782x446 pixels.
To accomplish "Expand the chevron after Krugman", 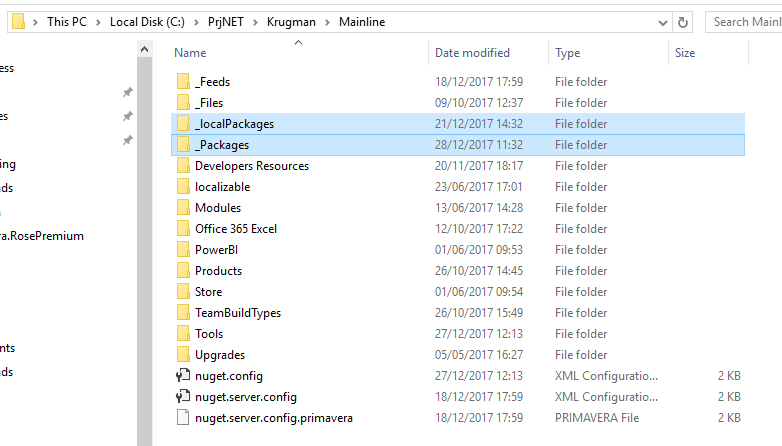I will [328, 22].
